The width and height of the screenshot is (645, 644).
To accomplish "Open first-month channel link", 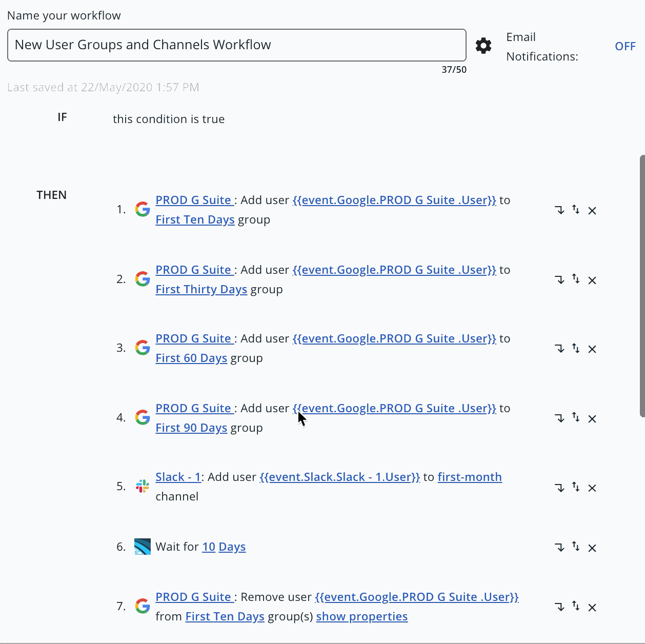I will (470, 477).
